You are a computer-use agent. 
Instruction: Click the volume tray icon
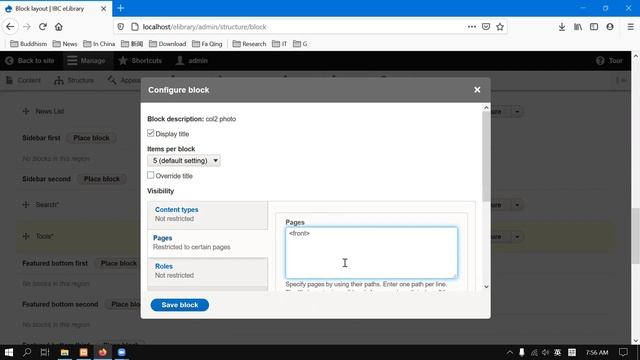coord(546,352)
